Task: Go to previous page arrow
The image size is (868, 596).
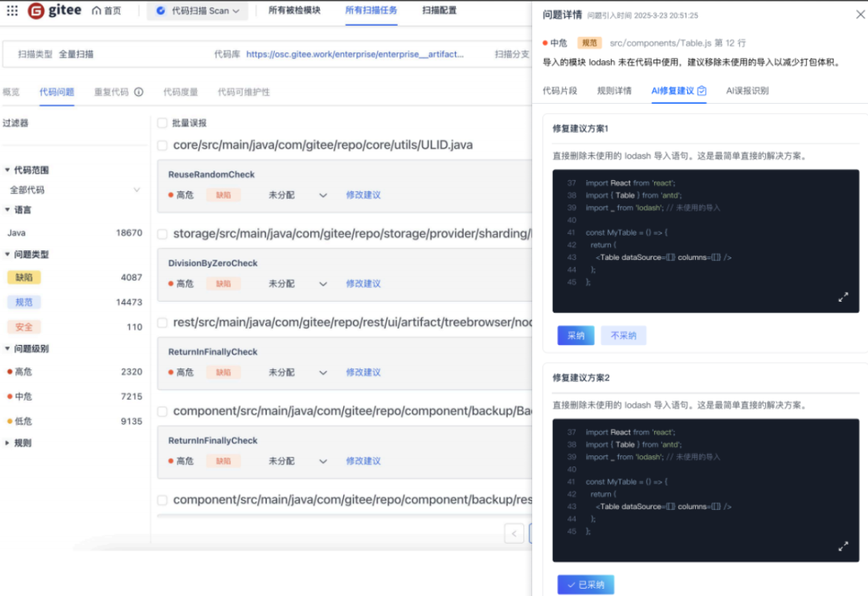Action: click(x=514, y=533)
